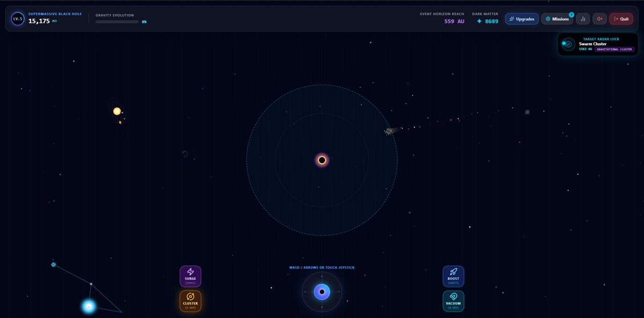Toggle the muted speaker sound icon
The width and height of the screenshot is (644, 318).
point(599,19)
